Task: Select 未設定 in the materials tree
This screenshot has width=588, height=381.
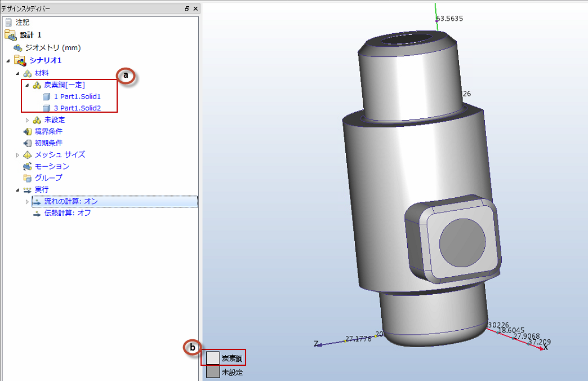Action: [55, 120]
